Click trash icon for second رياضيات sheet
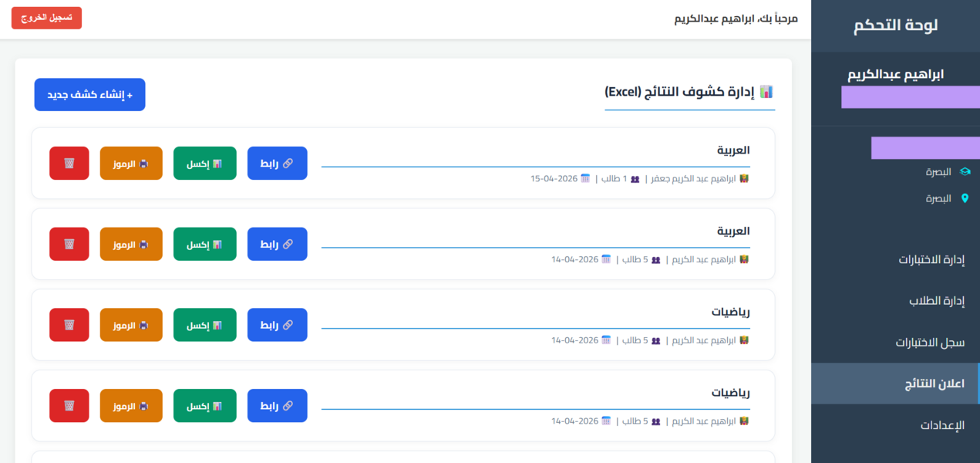Image resolution: width=980 pixels, height=463 pixels. pyautogui.click(x=69, y=406)
